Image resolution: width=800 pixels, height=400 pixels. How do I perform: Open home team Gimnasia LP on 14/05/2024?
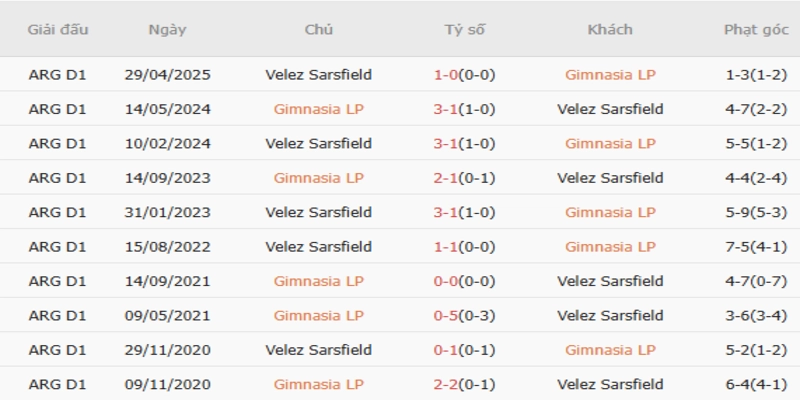[319, 109]
